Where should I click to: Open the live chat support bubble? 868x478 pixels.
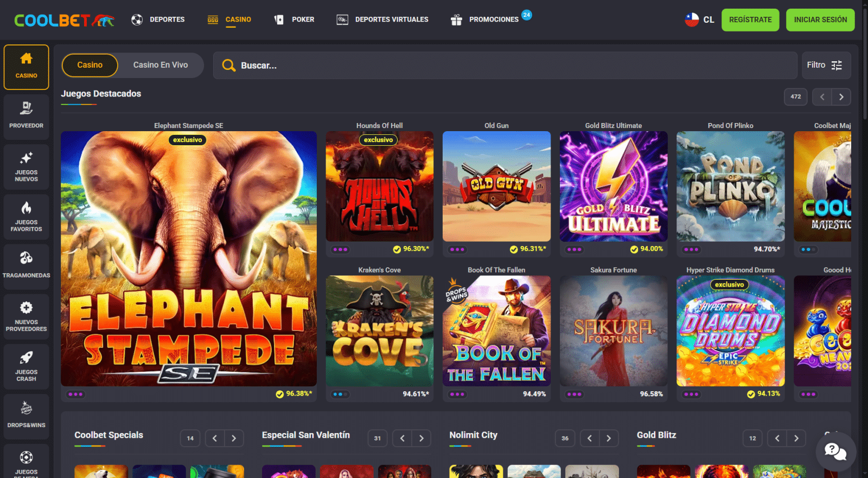pyautogui.click(x=835, y=451)
